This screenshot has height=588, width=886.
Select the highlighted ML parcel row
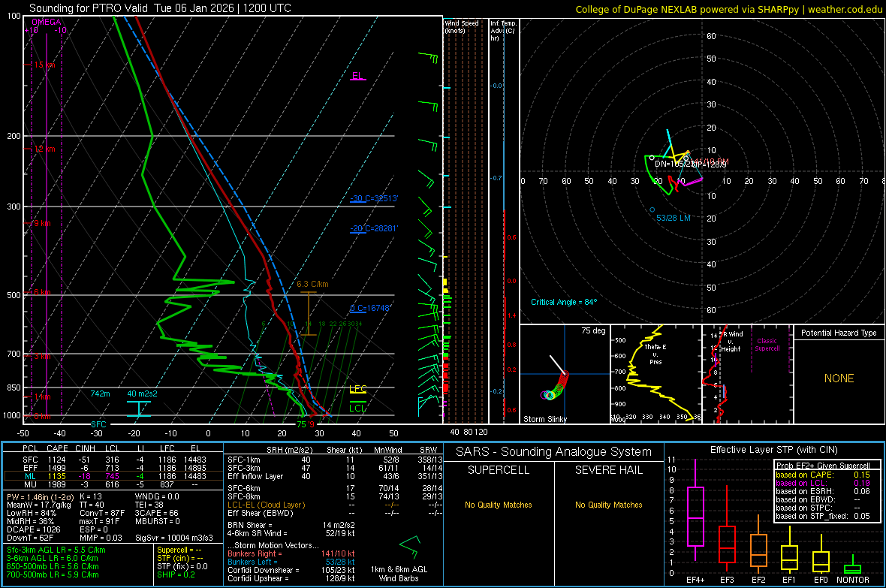point(113,476)
